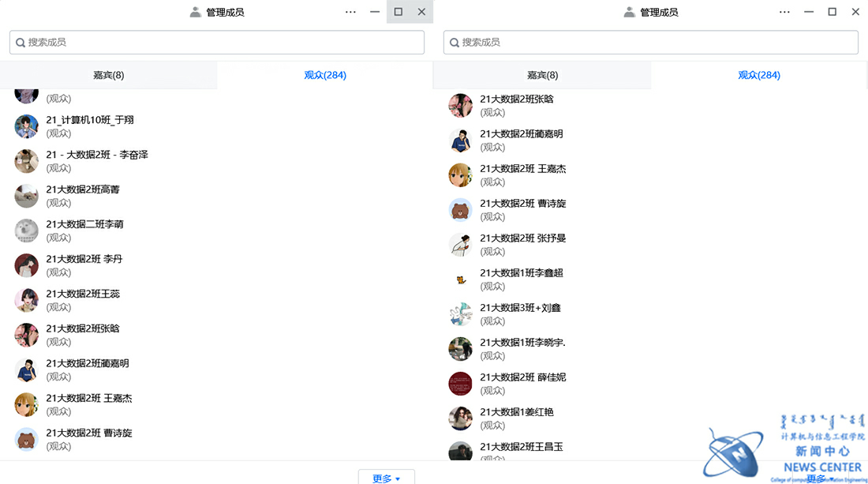The height and width of the screenshot is (484, 868).
Task: Click avatar of 21_计算机10班_于翔
Action: 26,126
